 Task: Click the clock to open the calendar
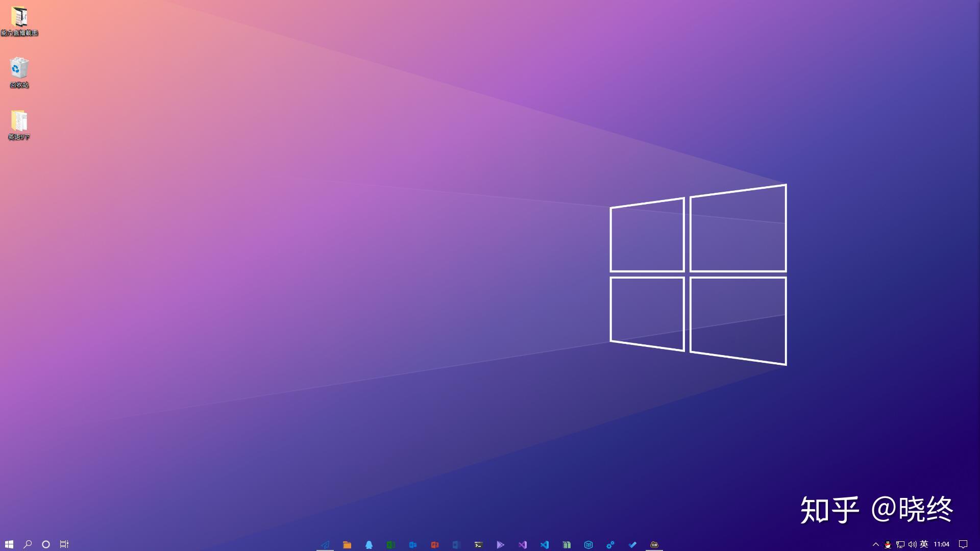(942, 544)
